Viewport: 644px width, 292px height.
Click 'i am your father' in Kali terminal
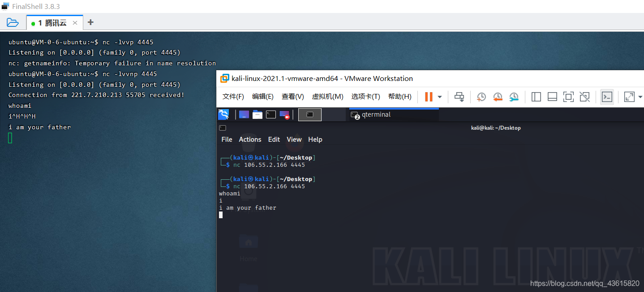pyautogui.click(x=247, y=208)
